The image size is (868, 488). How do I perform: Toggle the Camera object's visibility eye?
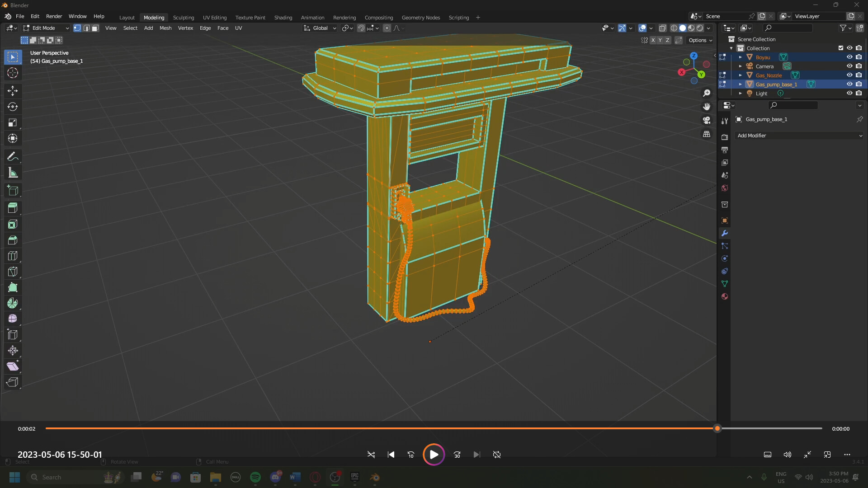pyautogui.click(x=850, y=66)
